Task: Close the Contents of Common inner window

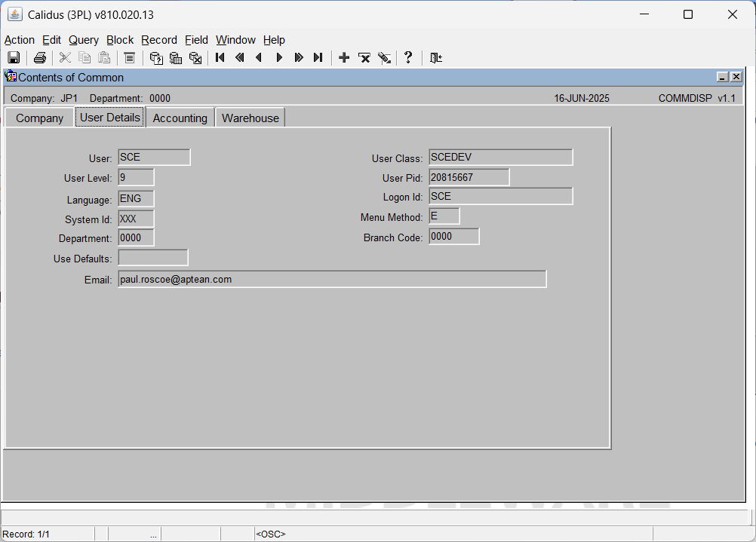Action: point(736,77)
